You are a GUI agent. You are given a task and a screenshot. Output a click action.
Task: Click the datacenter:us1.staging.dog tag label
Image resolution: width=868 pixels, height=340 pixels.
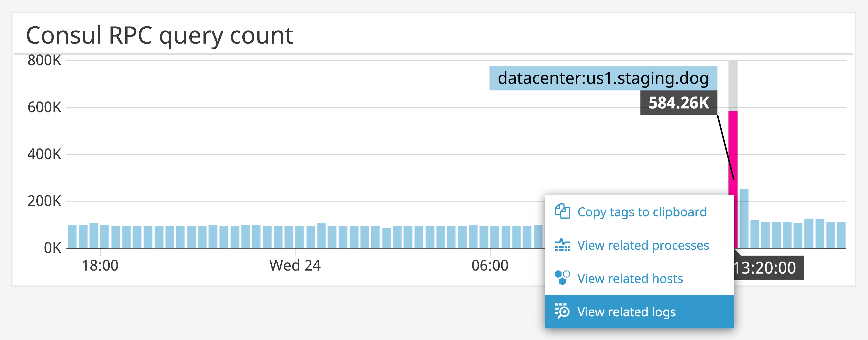click(603, 78)
